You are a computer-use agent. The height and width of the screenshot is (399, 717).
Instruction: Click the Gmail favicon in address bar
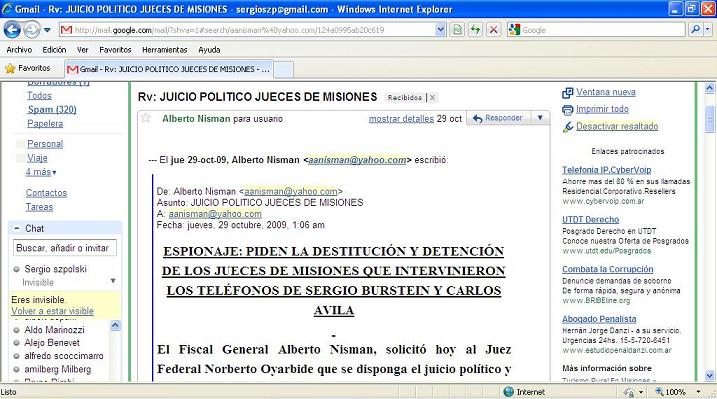pyautogui.click(x=67, y=30)
